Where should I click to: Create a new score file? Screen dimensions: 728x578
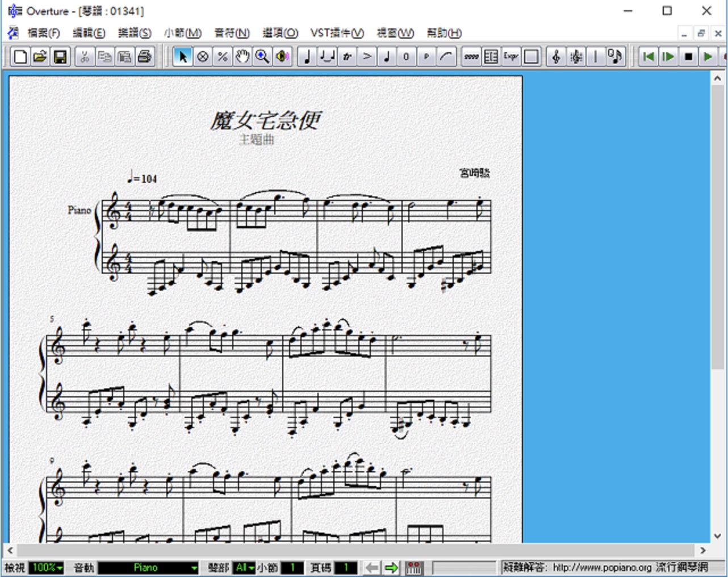tap(20, 57)
